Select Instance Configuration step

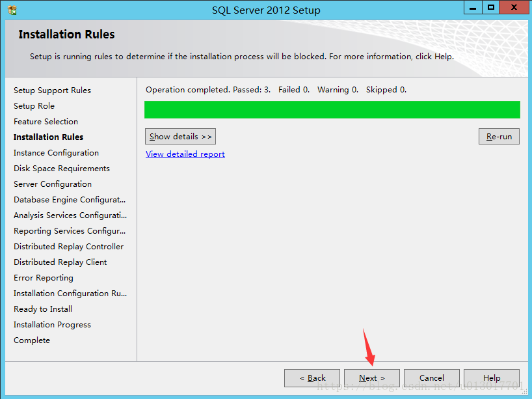coord(56,153)
